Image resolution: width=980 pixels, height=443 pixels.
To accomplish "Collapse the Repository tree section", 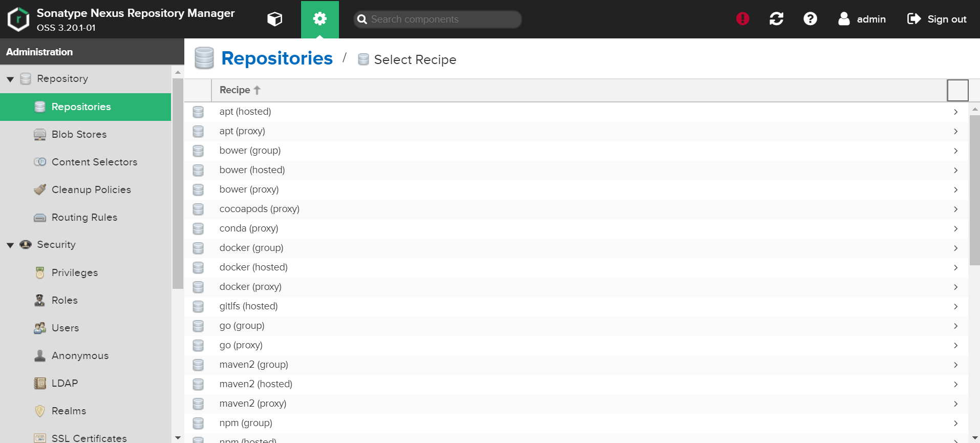I will [x=10, y=79].
